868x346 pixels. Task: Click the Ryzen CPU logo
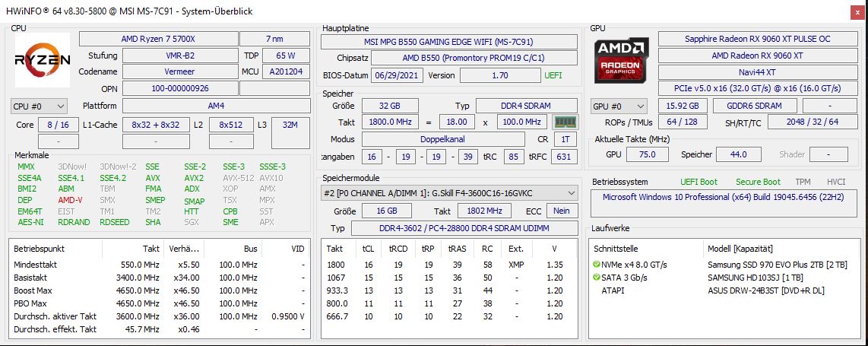42,60
